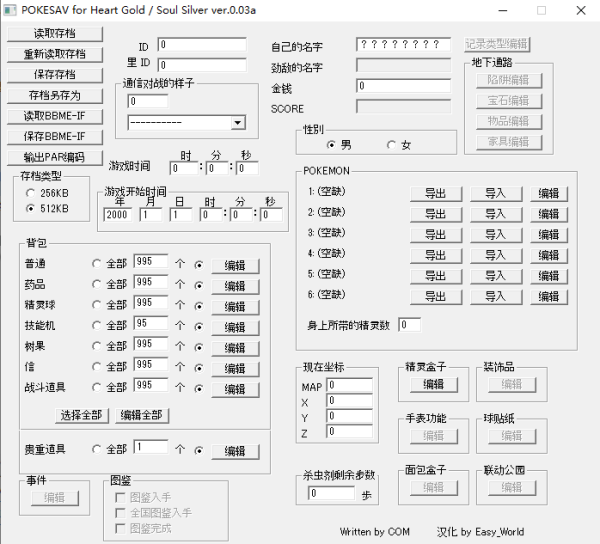Click the MAP coordinate field
Viewport: 600px width, 544px height.
tap(349, 385)
